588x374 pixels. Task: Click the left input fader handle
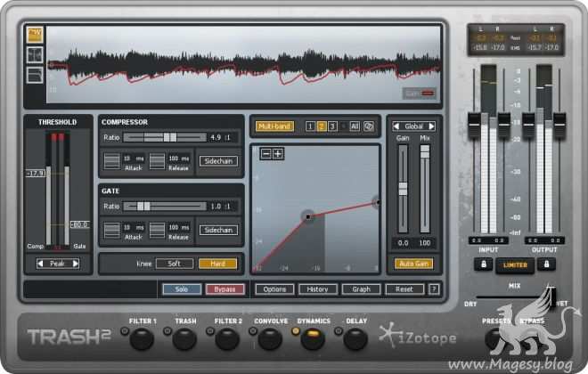(474, 125)
